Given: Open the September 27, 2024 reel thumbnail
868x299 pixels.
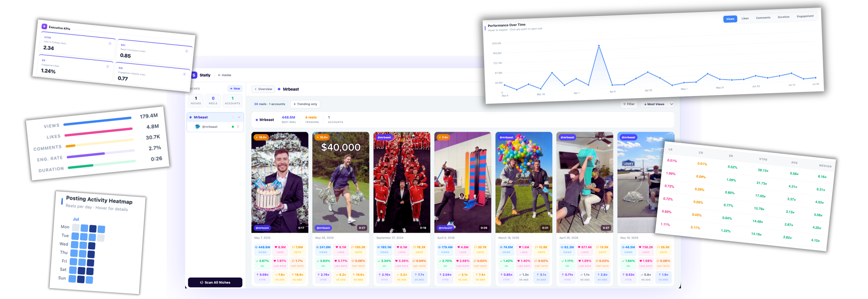Looking at the screenshot, I should tap(402, 182).
